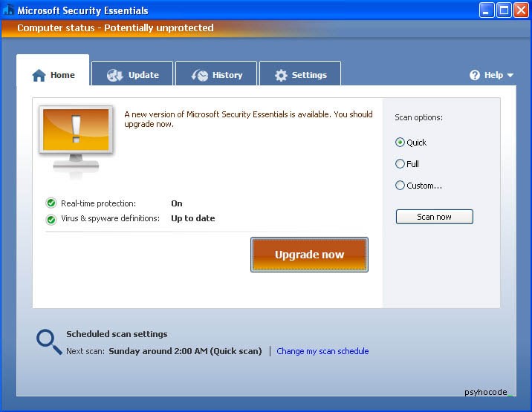The width and height of the screenshot is (532, 412).
Task: Switch to the Update tab
Action: (132, 73)
